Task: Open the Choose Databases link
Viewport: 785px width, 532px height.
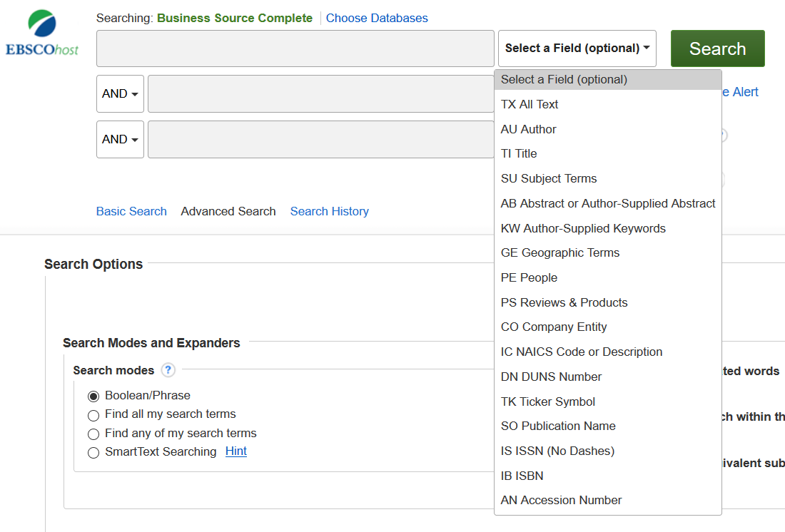Action: tap(377, 18)
